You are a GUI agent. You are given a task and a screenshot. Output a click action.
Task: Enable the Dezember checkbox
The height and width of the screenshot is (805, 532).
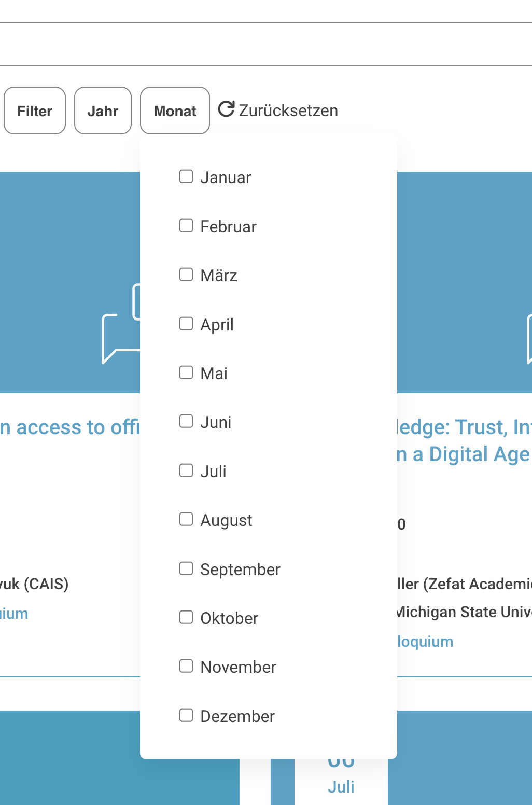click(186, 715)
